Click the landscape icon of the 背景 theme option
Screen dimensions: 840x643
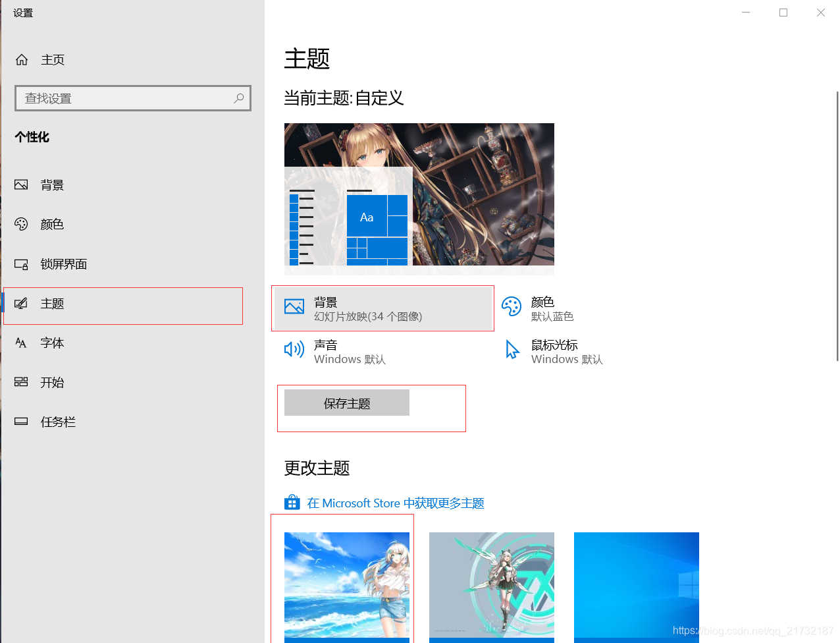pyautogui.click(x=294, y=306)
